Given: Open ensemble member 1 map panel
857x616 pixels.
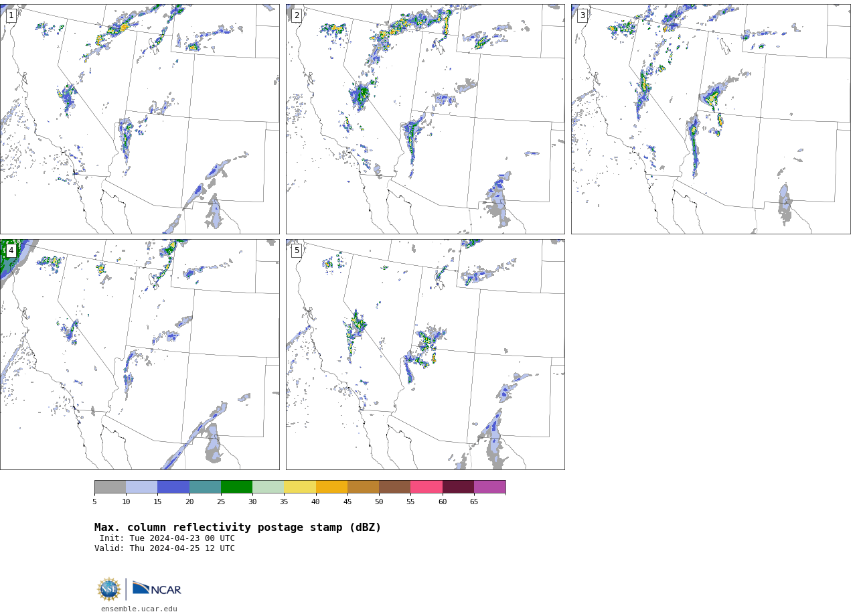Looking at the screenshot, I should pos(139,119).
